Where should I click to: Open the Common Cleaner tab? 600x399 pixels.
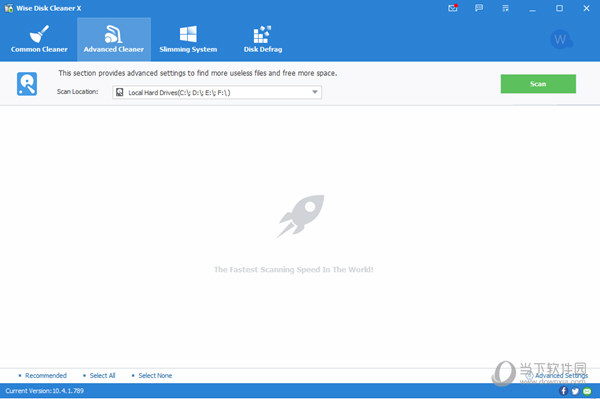tap(39, 39)
